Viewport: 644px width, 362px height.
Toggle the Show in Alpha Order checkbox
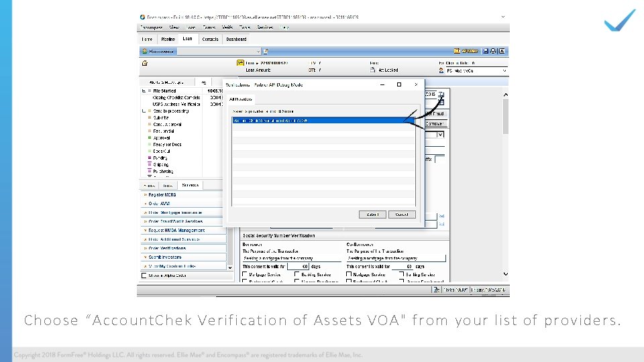click(144, 276)
